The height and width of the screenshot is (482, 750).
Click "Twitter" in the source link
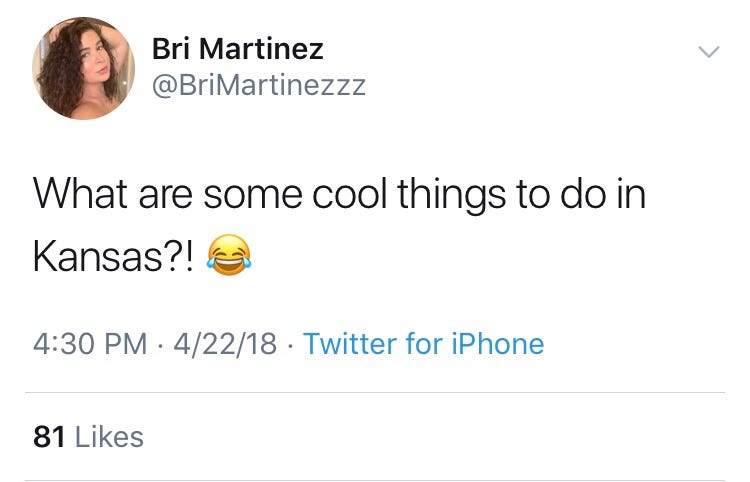(350, 344)
